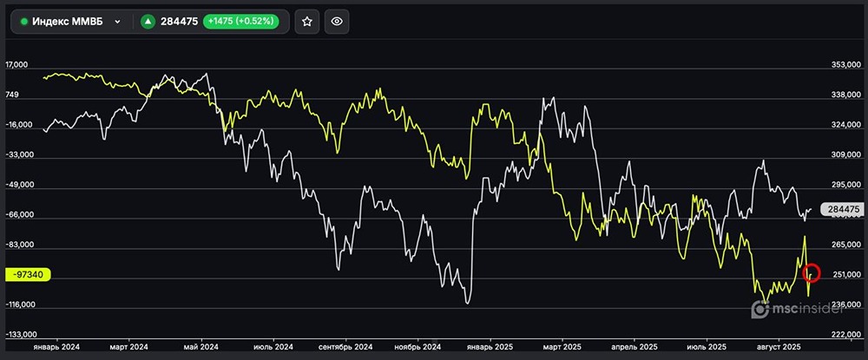The image size is (868, 360).
Task: Click the green up-triangle trend icon
Action: 147,23
